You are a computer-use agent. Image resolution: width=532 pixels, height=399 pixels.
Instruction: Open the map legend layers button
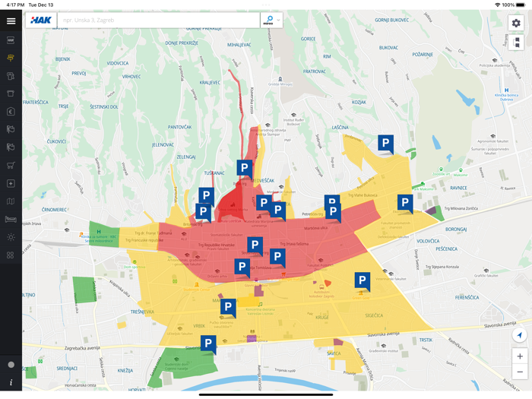point(516,43)
